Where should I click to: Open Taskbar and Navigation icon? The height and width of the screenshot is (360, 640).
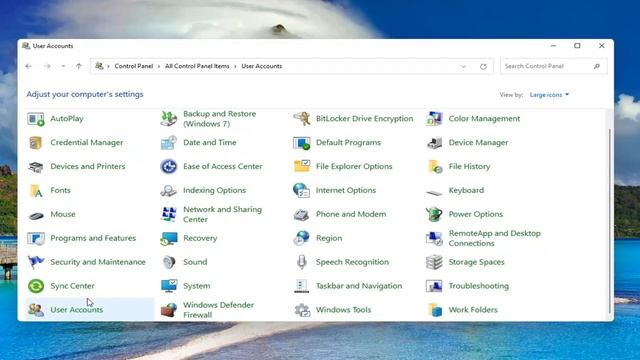pyautogui.click(x=302, y=286)
